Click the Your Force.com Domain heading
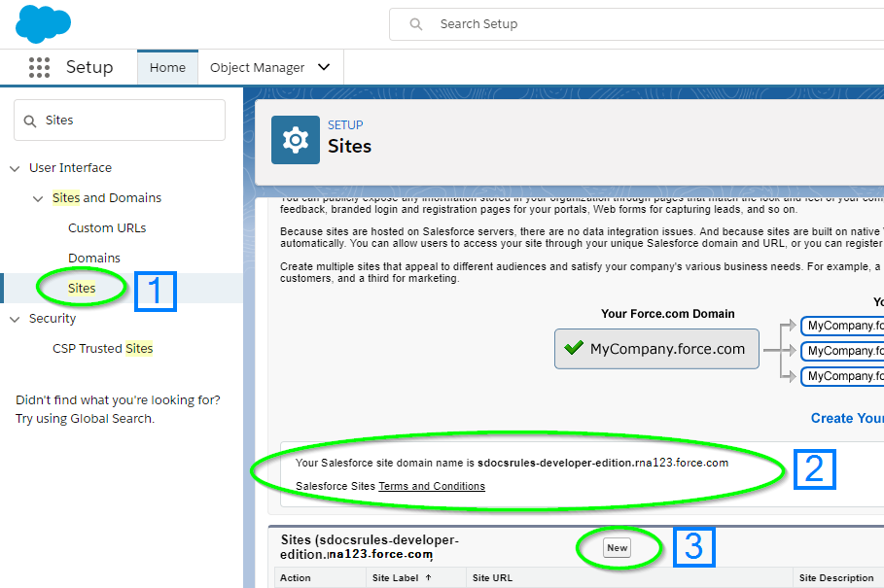 [667, 314]
